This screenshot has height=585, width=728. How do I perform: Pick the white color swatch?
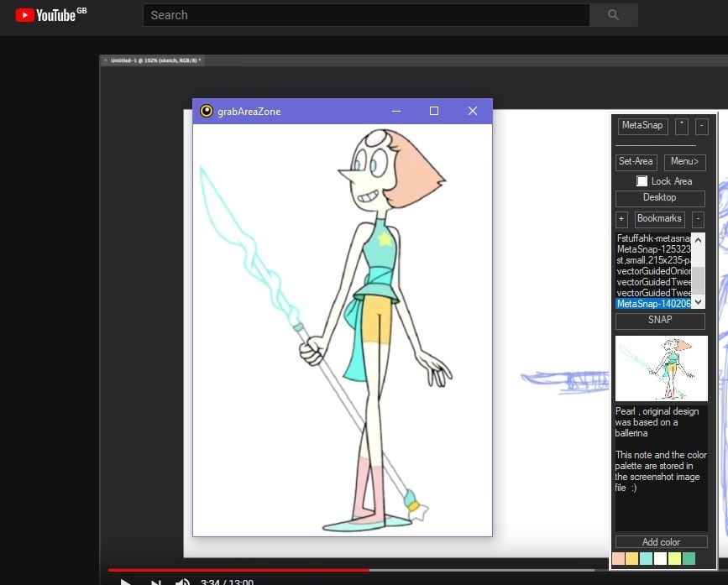[x=660, y=558]
